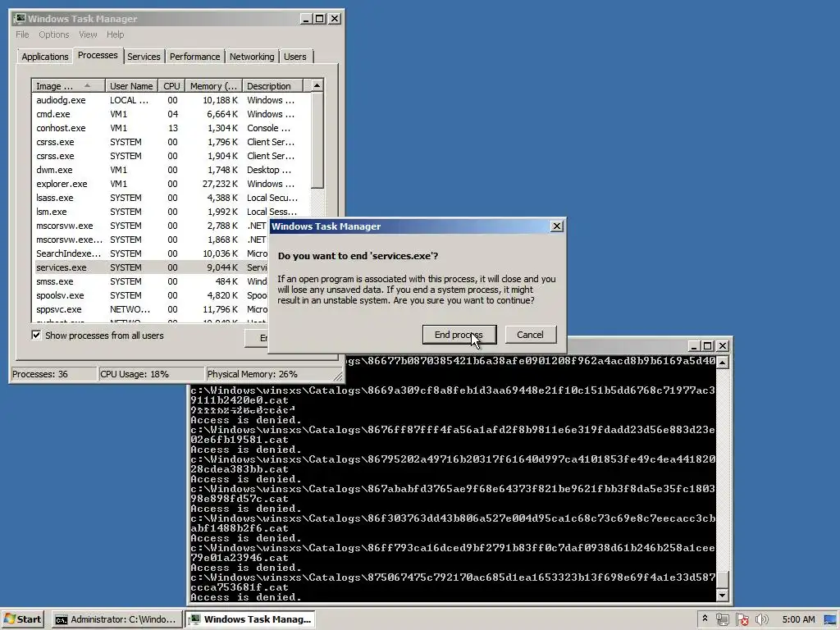This screenshot has width=840, height=630.
Task: Close the end process confirmation dialog
Action: (557, 226)
